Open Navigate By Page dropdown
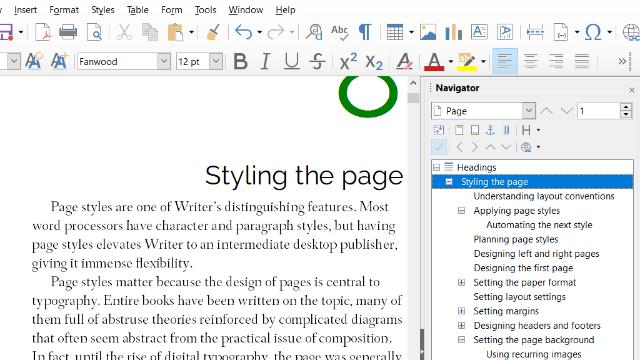This screenshot has height=360, width=640. (x=529, y=111)
